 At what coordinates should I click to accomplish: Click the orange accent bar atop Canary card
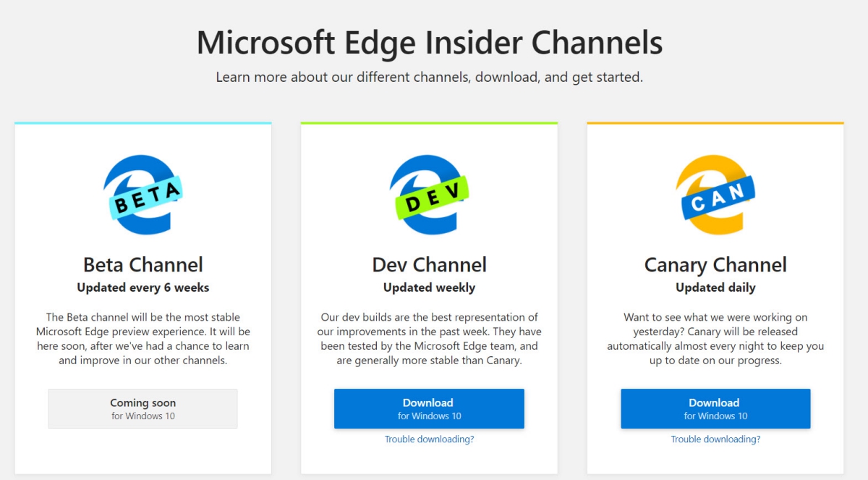(715, 123)
